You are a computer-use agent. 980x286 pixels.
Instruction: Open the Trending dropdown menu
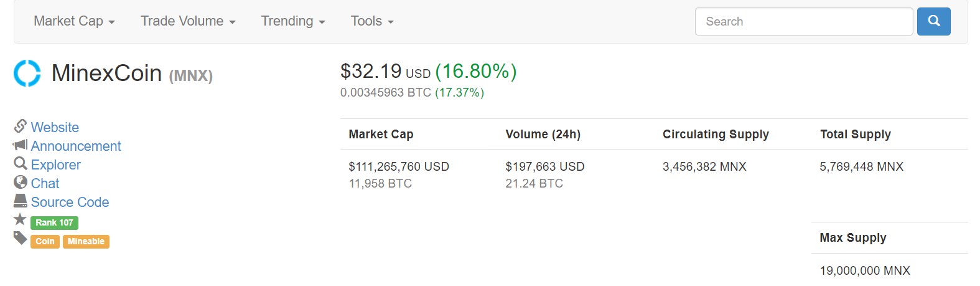pyautogui.click(x=293, y=21)
